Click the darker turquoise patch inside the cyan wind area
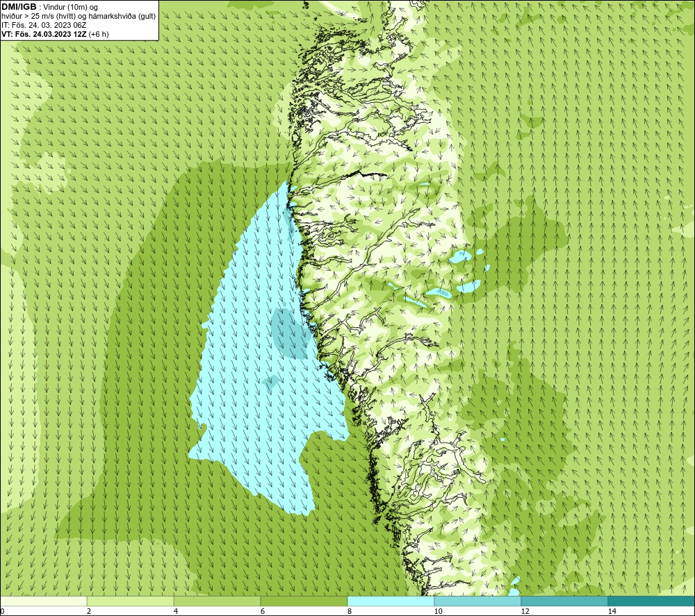The width and height of the screenshot is (695, 616). pos(289,333)
